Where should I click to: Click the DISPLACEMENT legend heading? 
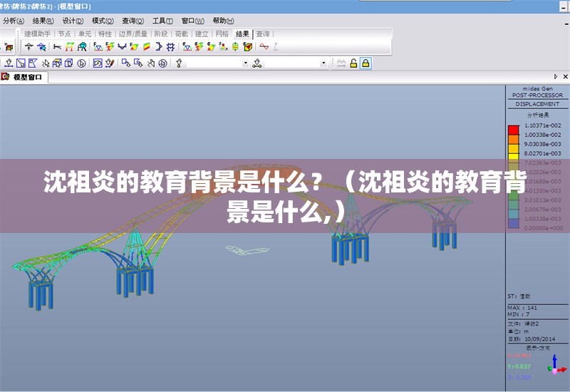click(x=537, y=104)
